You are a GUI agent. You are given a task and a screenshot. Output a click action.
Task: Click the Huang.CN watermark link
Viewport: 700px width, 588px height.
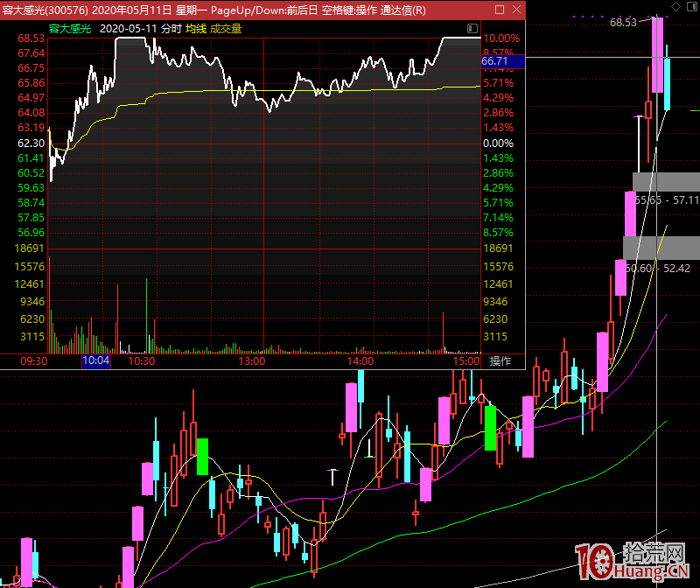pos(650,574)
